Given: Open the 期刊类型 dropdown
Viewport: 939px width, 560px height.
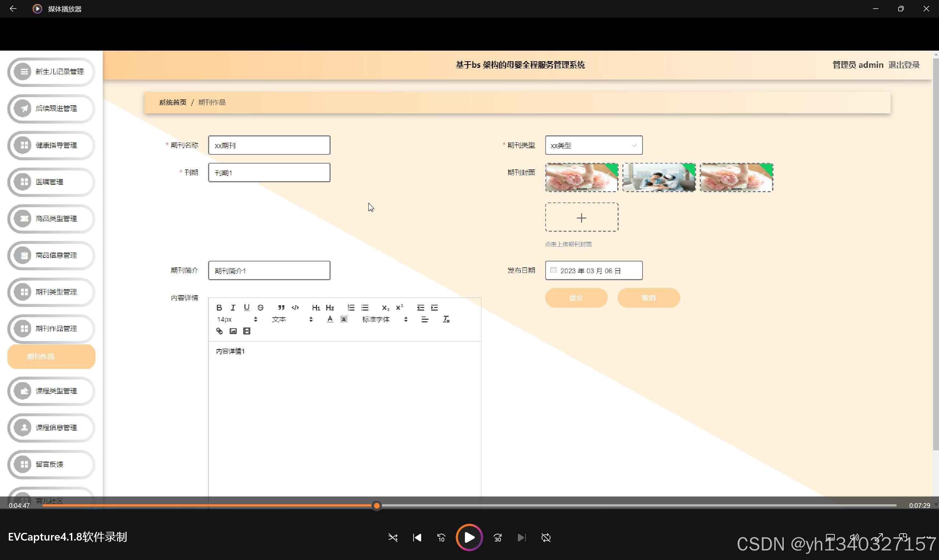Looking at the screenshot, I should click(594, 145).
